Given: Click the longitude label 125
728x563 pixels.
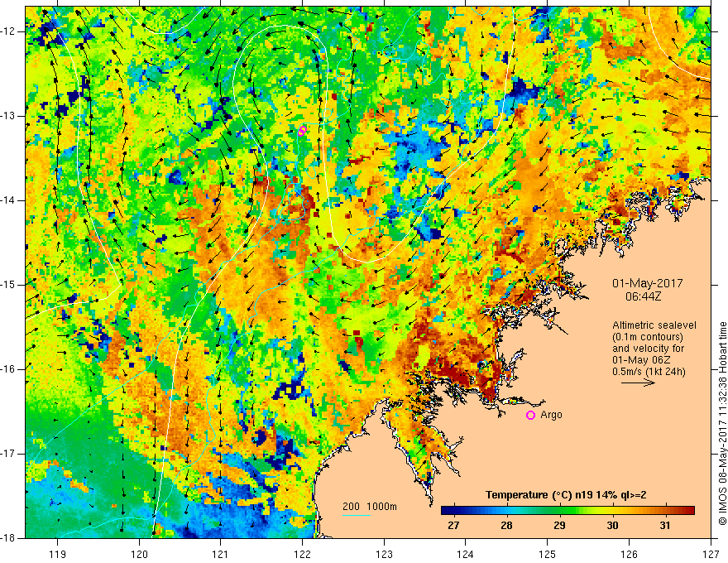Looking at the screenshot, I should point(548,554).
